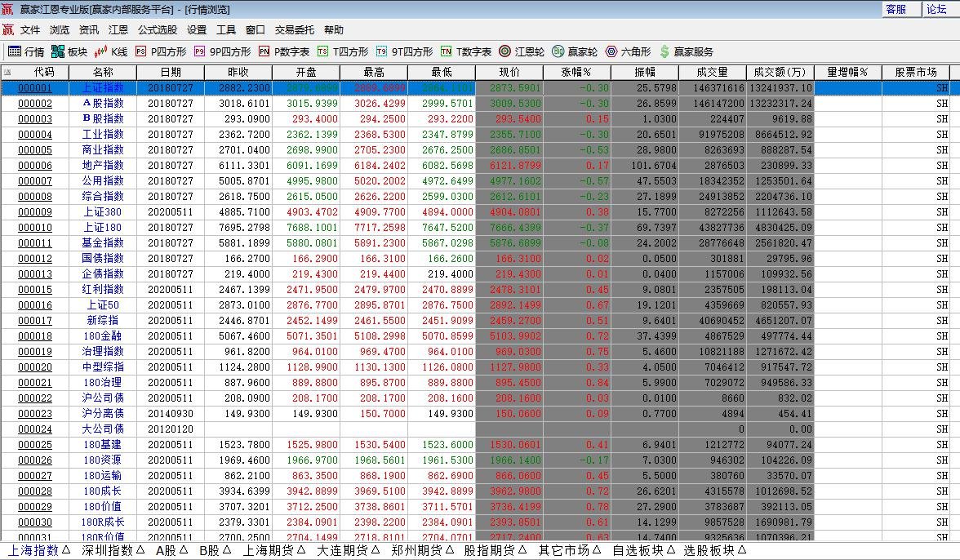
Task: Open stock code 000020 link
Action: tap(35, 367)
